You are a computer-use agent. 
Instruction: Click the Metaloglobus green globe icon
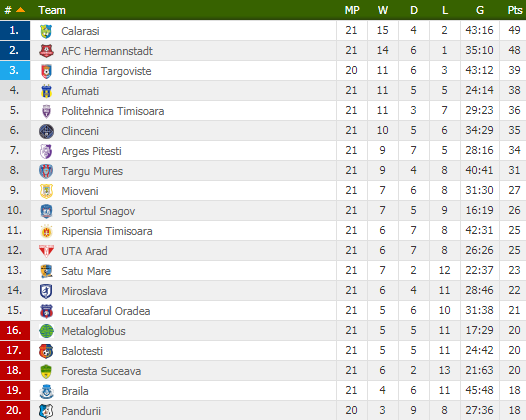pyautogui.click(x=46, y=331)
